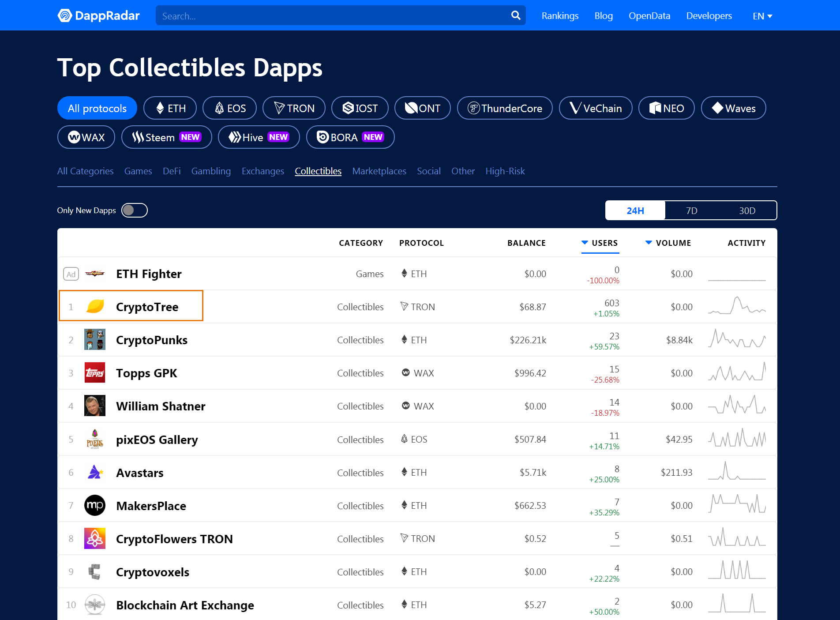840x620 pixels.
Task: Open All Categories tab
Action: pyautogui.click(x=85, y=171)
